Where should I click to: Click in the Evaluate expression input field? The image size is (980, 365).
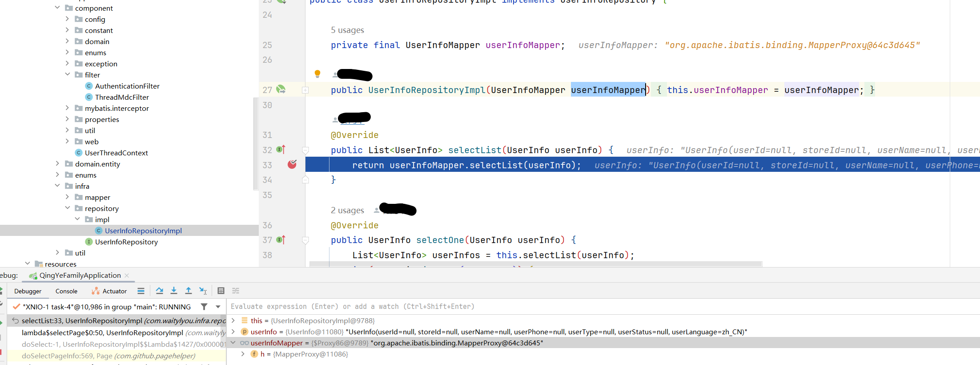click(x=602, y=307)
